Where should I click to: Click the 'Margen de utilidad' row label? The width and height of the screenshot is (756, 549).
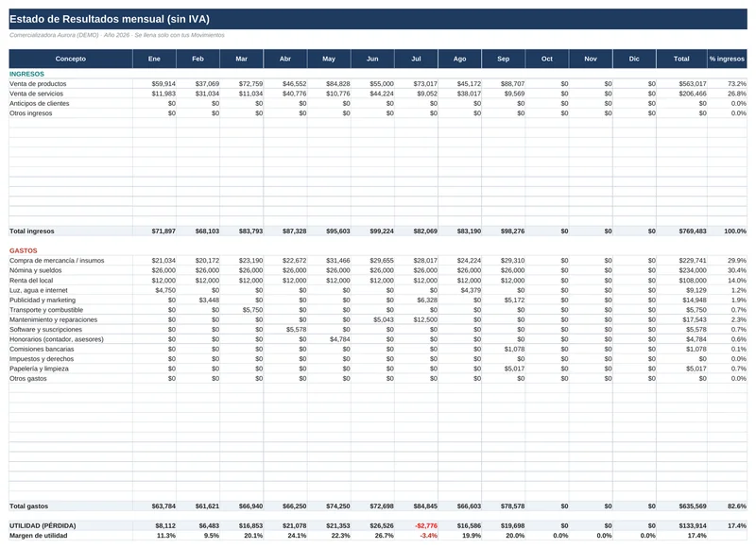[39, 536]
